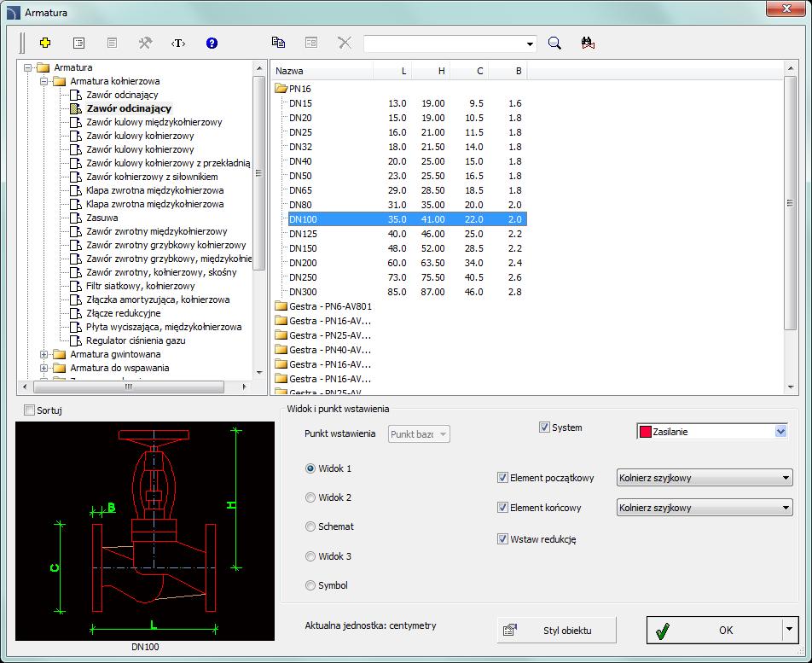Image resolution: width=812 pixels, height=663 pixels.
Task: Click the DN100 valve preview image
Action: pyautogui.click(x=145, y=531)
